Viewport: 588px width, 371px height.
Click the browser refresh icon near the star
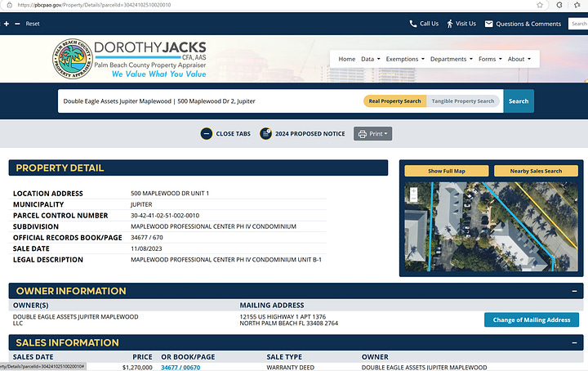click(x=559, y=5)
